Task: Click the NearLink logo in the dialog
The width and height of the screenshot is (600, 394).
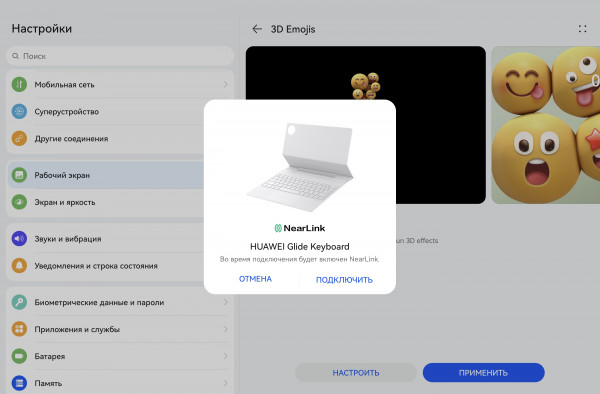Action: [x=300, y=228]
